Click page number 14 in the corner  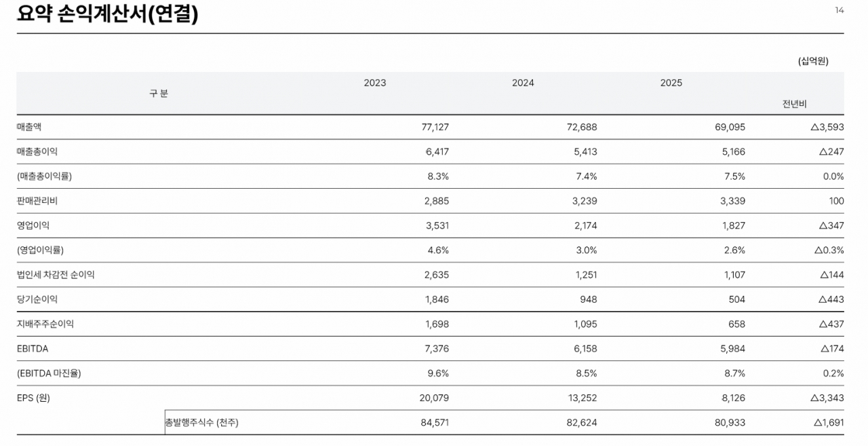tap(839, 10)
